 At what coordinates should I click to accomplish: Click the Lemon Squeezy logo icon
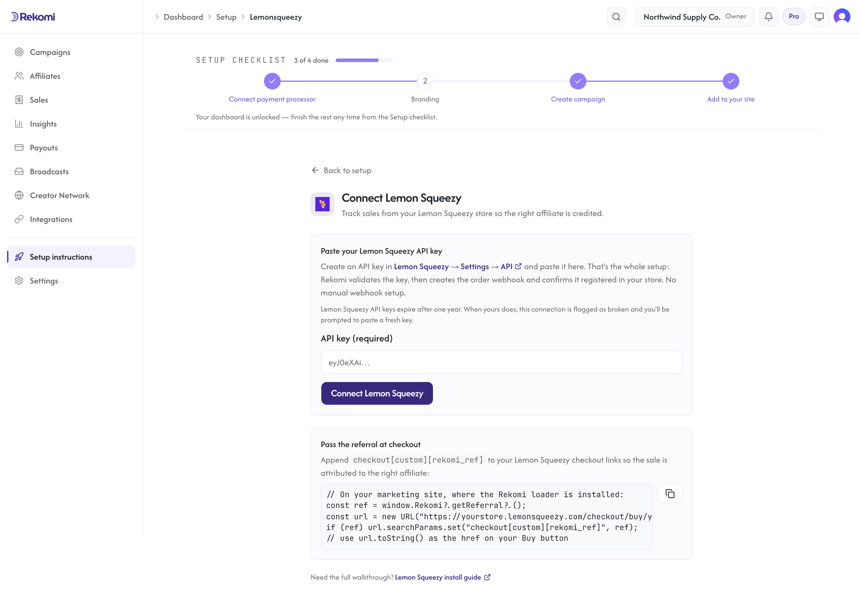pyautogui.click(x=322, y=204)
